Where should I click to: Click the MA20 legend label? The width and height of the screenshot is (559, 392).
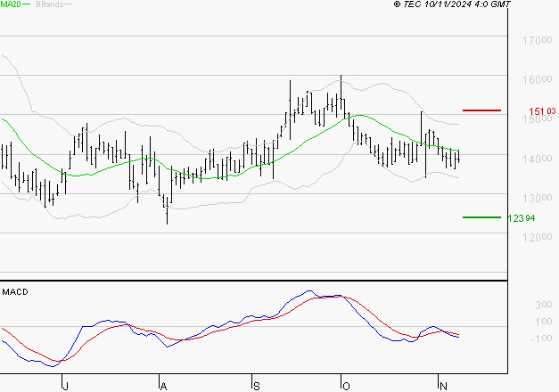(10, 4)
